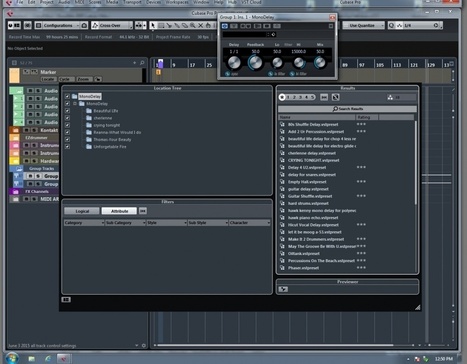
Task: Open Windows Explorer from taskbar
Action: coord(31,359)
